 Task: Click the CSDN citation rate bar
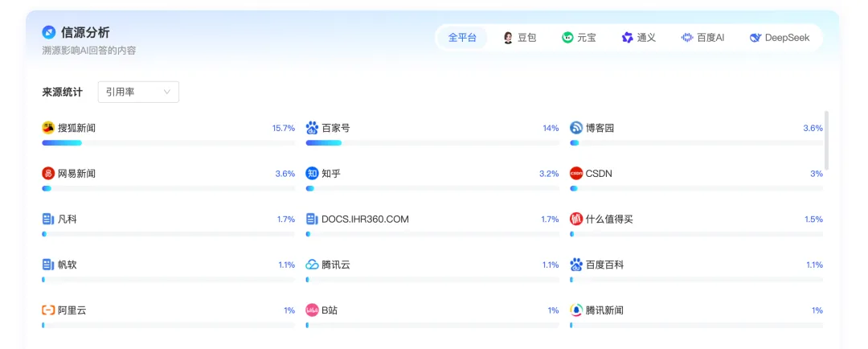pos(696,188)
